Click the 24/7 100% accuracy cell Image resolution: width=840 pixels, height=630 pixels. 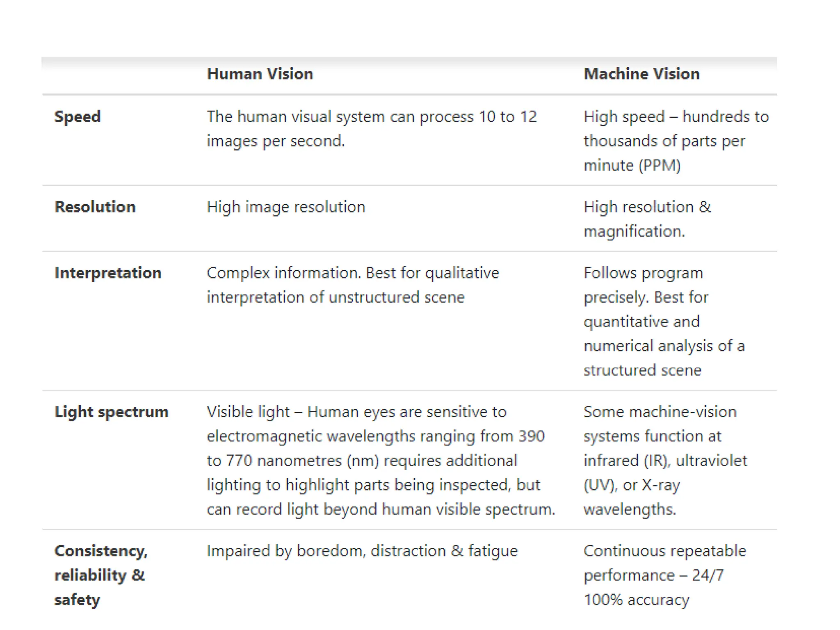(665, 575)
